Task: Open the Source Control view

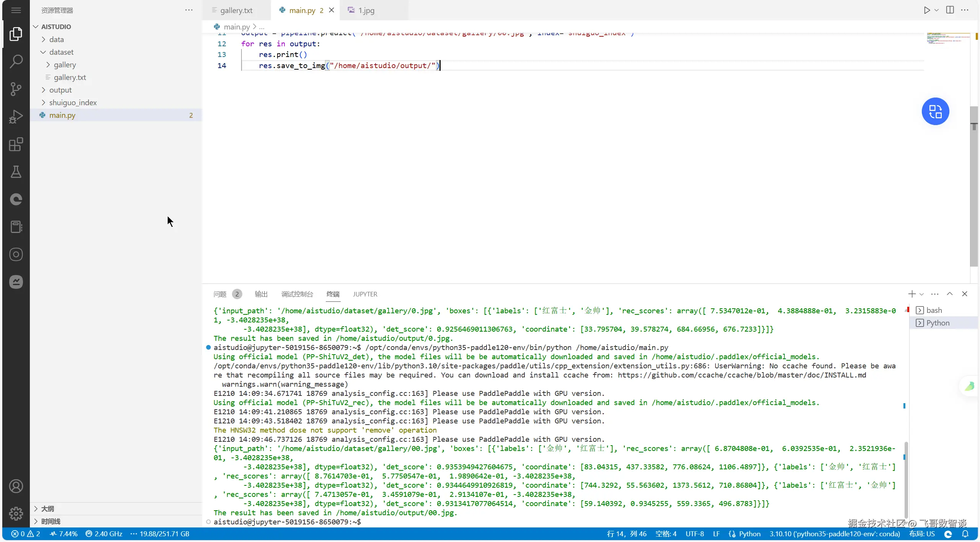Action: tap(16, 89)
